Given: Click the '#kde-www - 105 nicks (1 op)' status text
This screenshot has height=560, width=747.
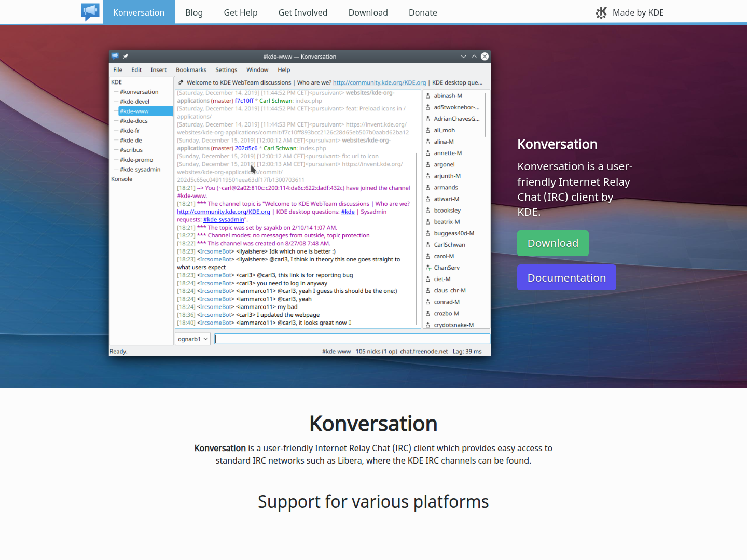Looking at the screenshot, I should pyautogui.click(x=359, y=352).
